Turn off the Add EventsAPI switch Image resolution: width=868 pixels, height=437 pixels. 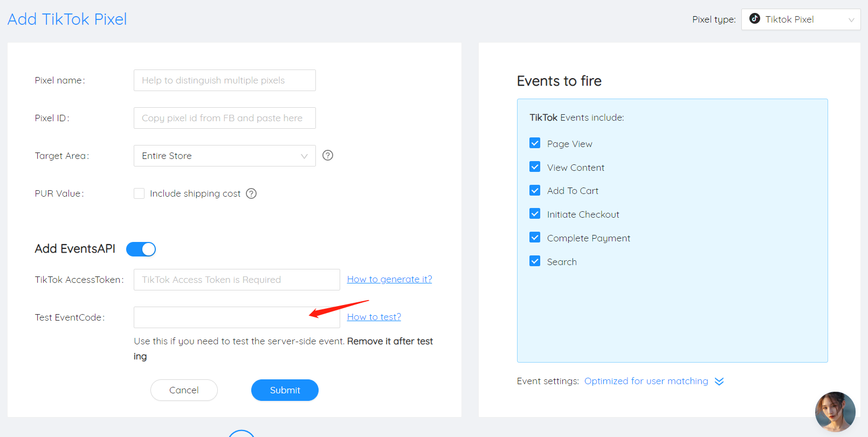[141, 249]
